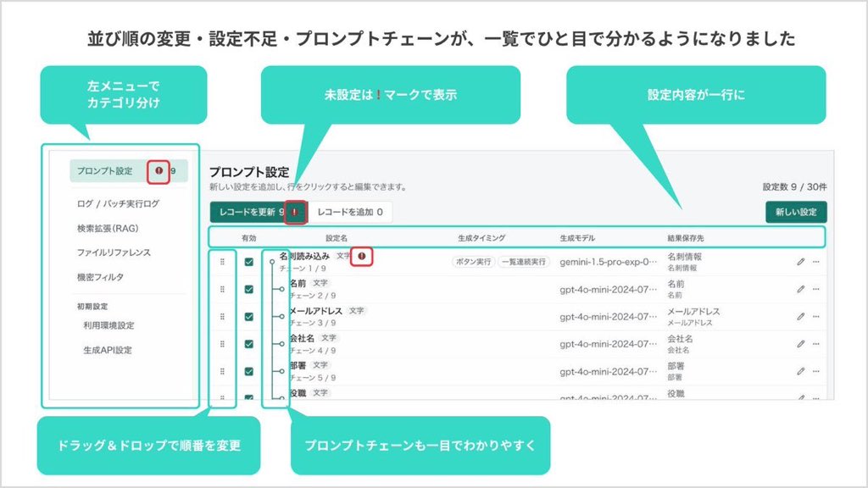
Task: Click the 有効 column header
Action: point(249,238)
